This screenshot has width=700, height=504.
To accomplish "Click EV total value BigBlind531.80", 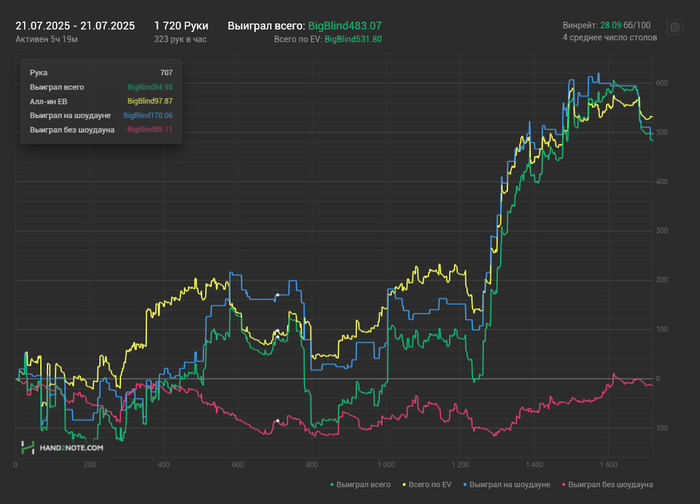I will (x=353, y=39).
